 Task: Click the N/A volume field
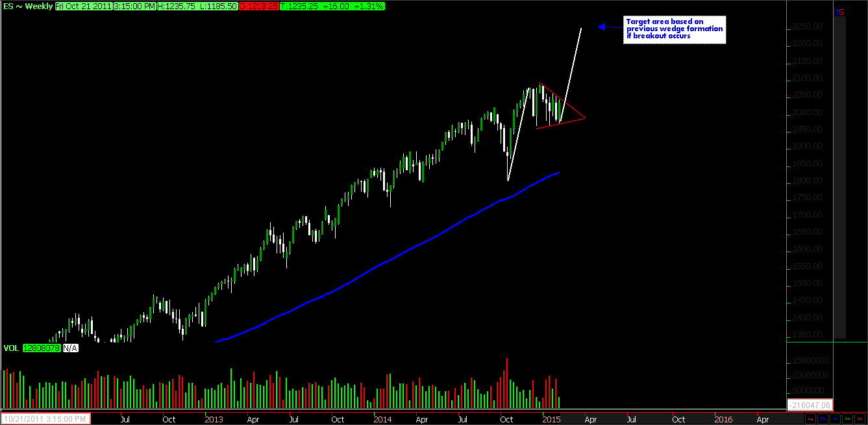[70, 348]
